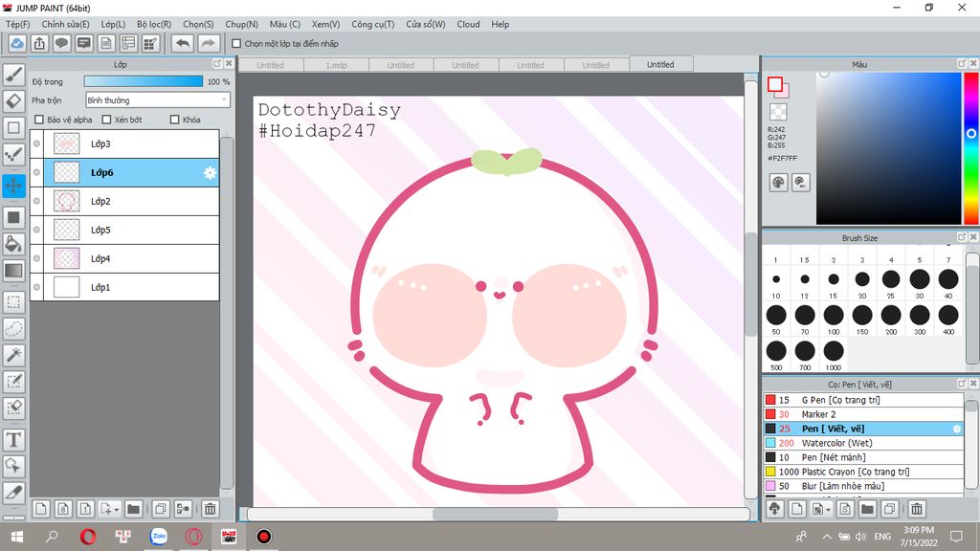
Task: Toggle visibility of layer Lớp3
Action: 37,143
